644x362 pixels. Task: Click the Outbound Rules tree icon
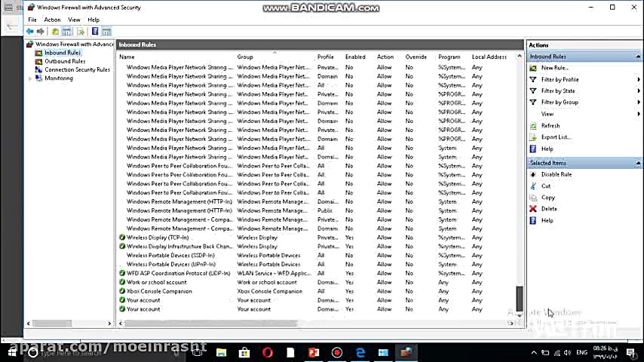click(x=38, y=61)
